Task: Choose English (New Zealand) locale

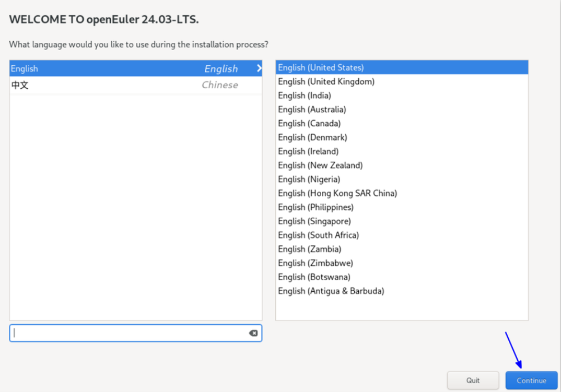Action: [x=402, y=165]
